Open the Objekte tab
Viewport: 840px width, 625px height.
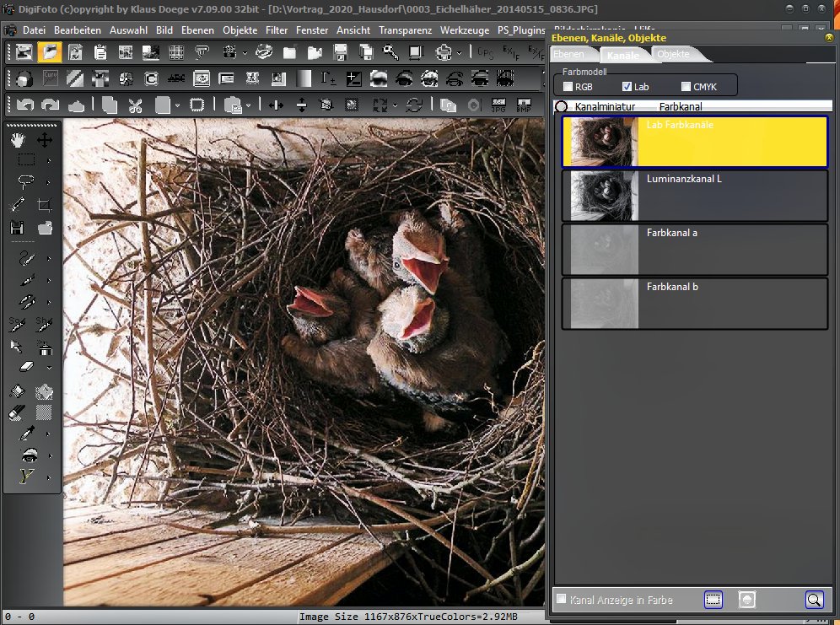[673, 54]
